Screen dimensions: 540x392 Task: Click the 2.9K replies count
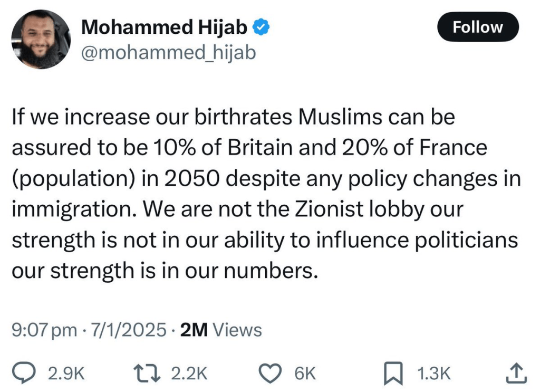(66, 374)
